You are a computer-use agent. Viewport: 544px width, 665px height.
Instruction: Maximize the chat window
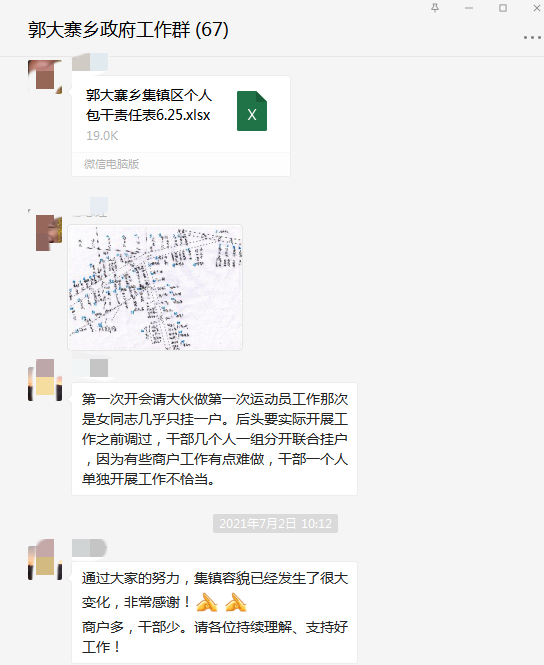(503, 8)
